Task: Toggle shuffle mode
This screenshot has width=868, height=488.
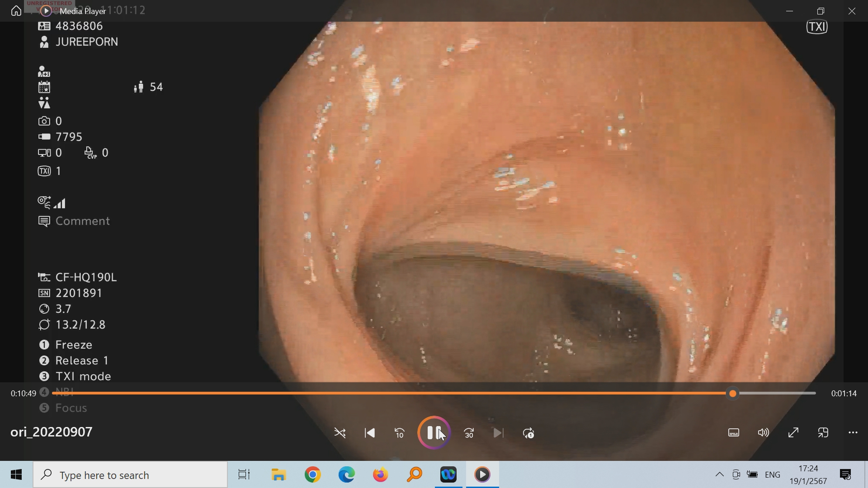Action: tap(340, 433)
